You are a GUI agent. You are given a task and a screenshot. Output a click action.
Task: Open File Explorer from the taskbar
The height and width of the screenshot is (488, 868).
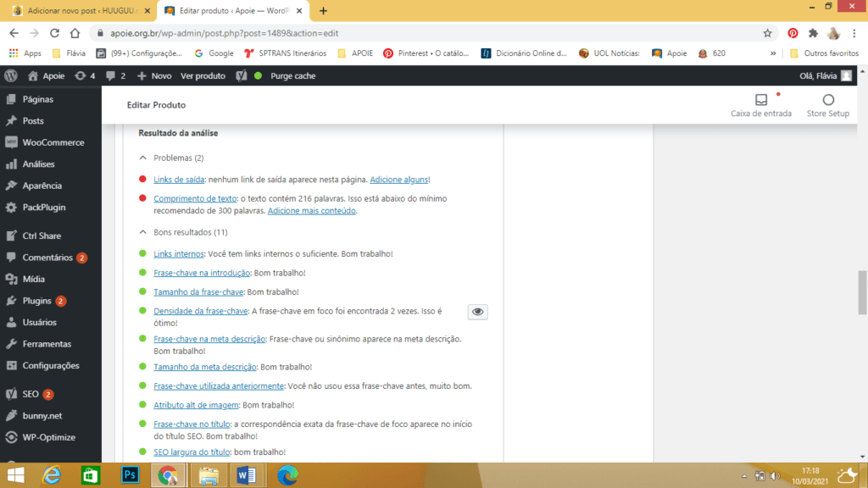[x=209, y=475]
